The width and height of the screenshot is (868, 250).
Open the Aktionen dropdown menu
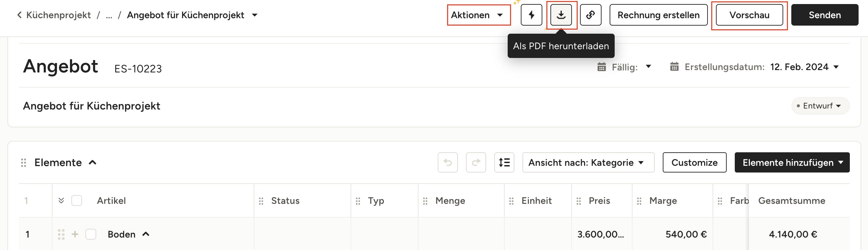point(478,15)
